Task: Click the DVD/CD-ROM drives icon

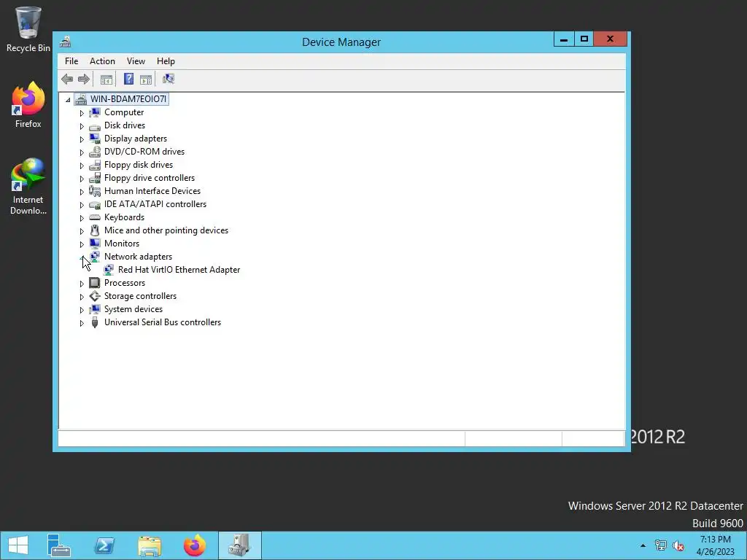Action: 95,152
